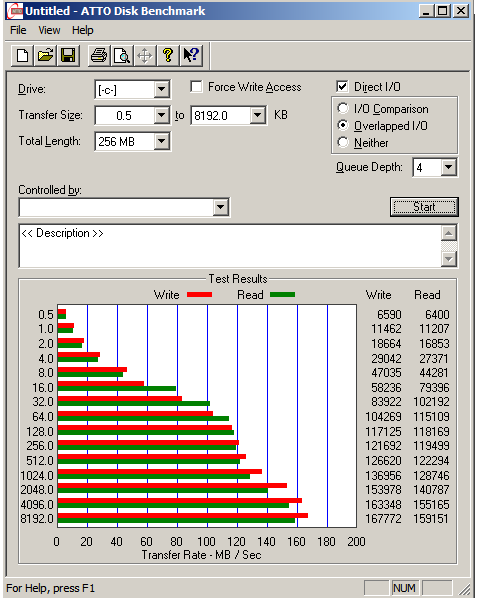The image size is (479, 601).
Task: Click the read value 102192
Action: click(431, 402)
